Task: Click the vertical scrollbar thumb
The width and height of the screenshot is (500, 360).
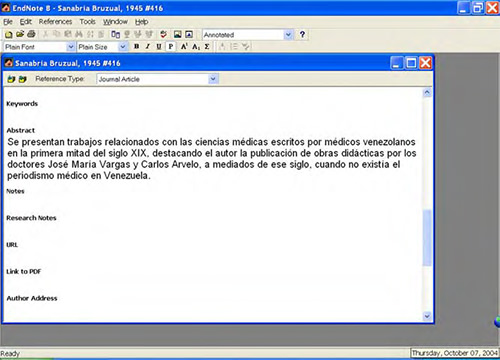Action: [427, 238]
